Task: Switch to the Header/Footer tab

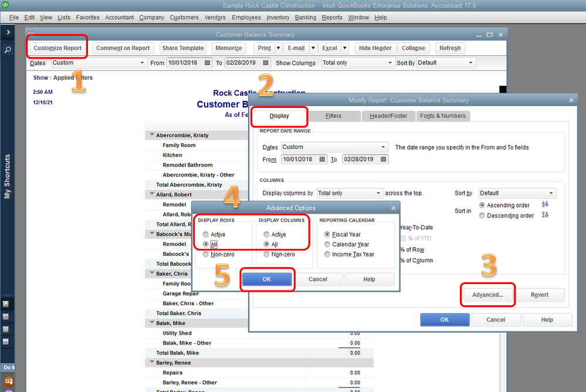Action: coord(388,116)
